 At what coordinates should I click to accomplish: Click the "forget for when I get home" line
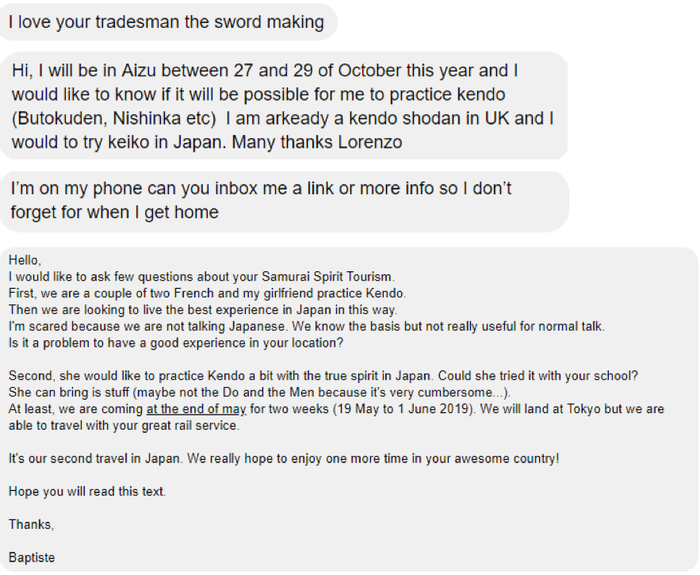click(x=114, y=211)
